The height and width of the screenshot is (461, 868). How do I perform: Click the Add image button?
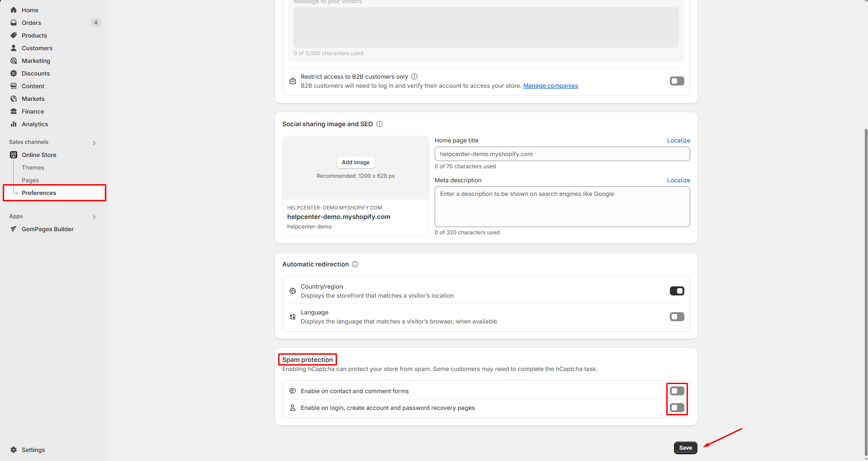(x=356, y=162)
